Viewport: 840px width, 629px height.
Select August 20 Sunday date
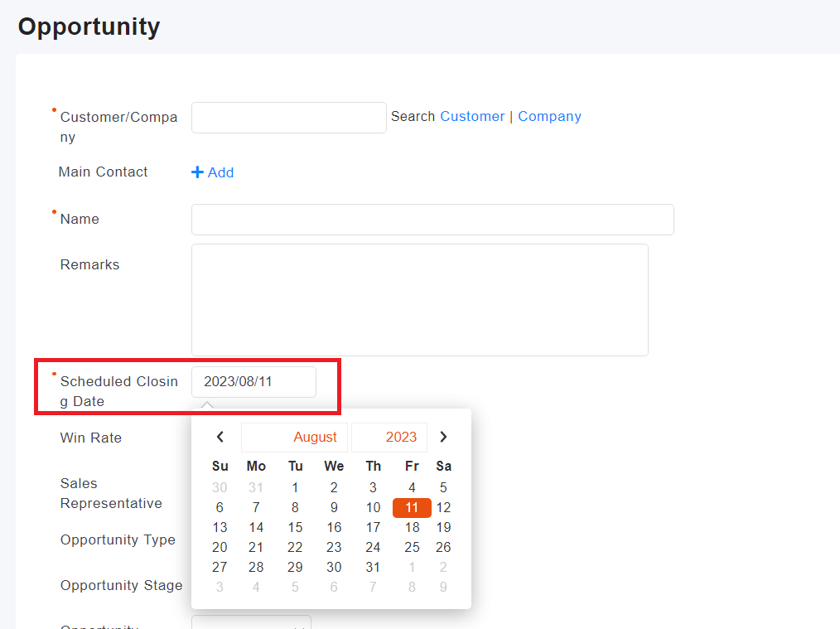coord(220,547)
